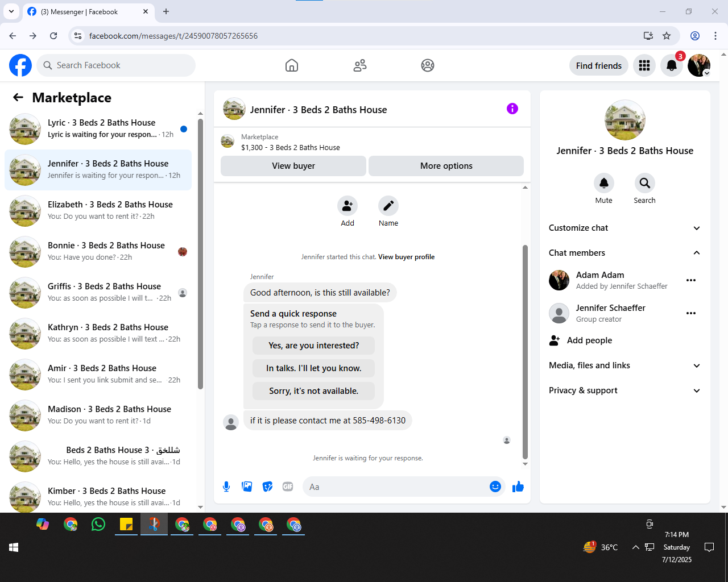This screenshot has width=728, height=582.
Task: Reload the browser page
Action: pyautogui.click(x=53, y=36)
